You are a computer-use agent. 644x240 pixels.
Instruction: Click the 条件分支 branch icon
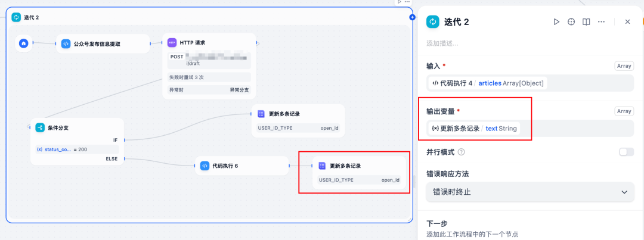click(x=40, y=127)
